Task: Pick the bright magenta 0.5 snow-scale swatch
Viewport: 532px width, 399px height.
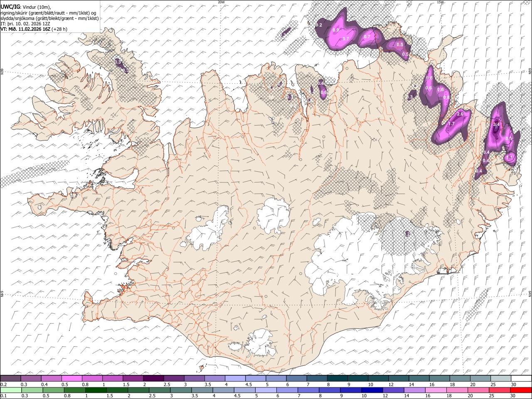Action: [72, 378]
